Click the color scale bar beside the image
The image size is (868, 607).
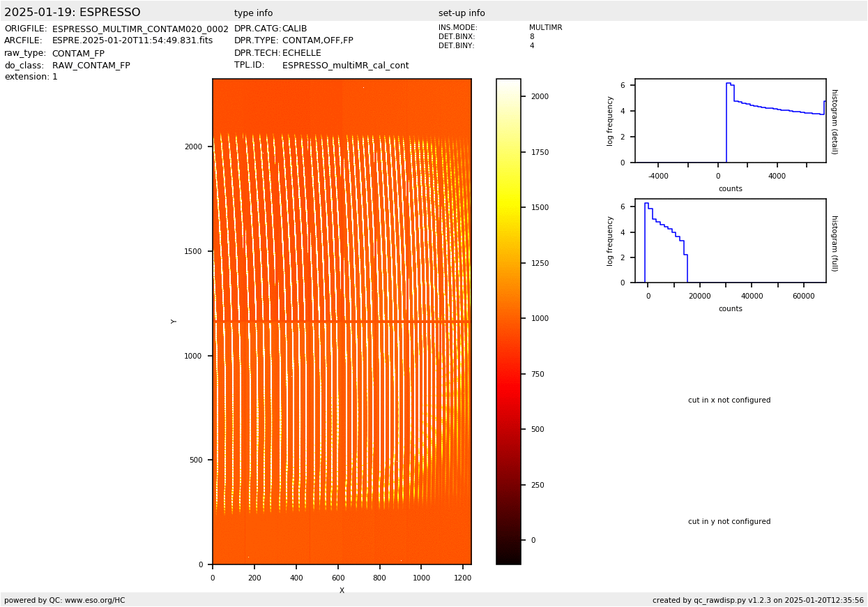(x=508, y=322)
